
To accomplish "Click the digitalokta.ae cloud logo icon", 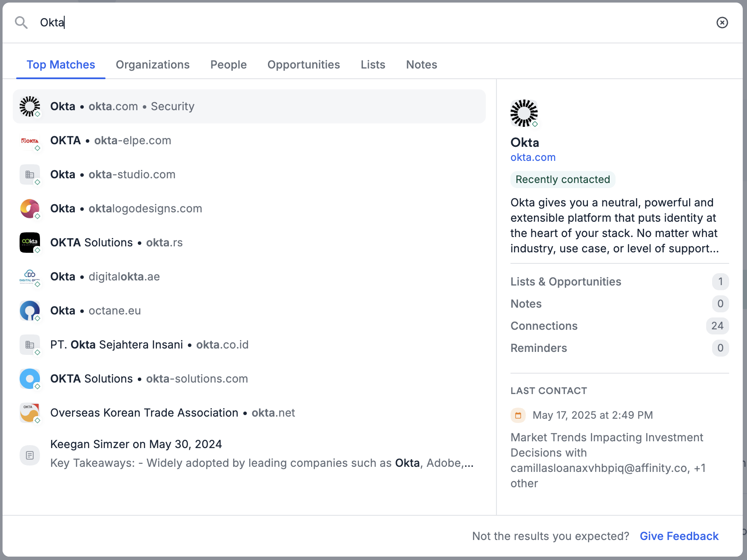I will 30,277.
